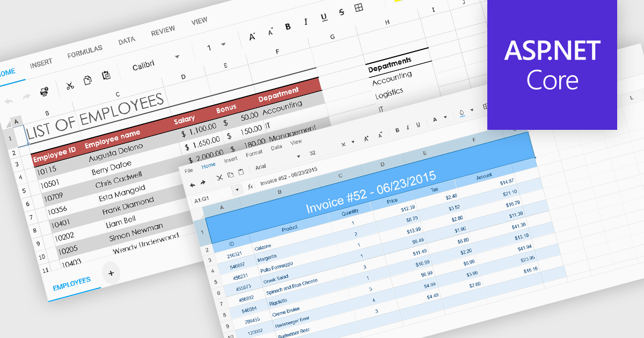Toggle Underline in Employees spreadsheet toolbar
This screenshot has height=338, width=644.
324,18
